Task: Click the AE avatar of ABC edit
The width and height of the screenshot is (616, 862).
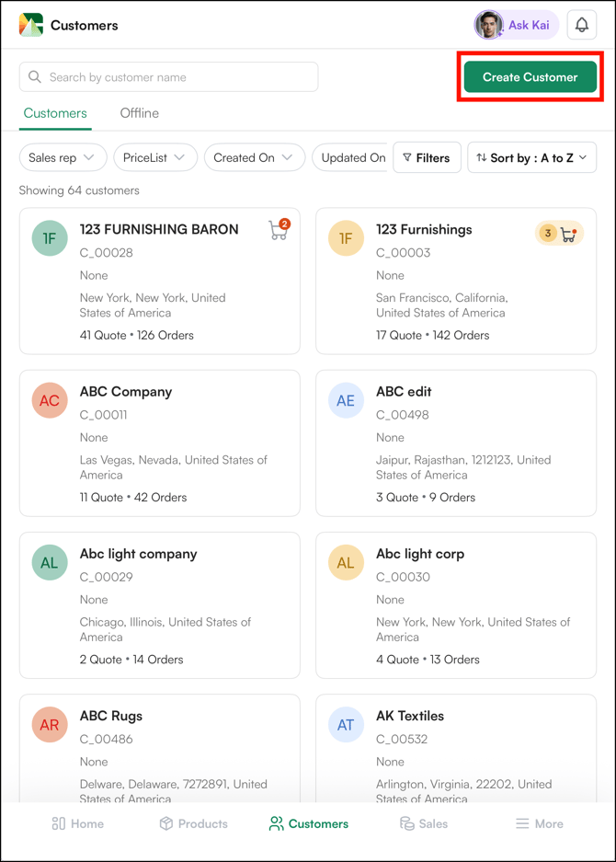Action: pos(346,401)
